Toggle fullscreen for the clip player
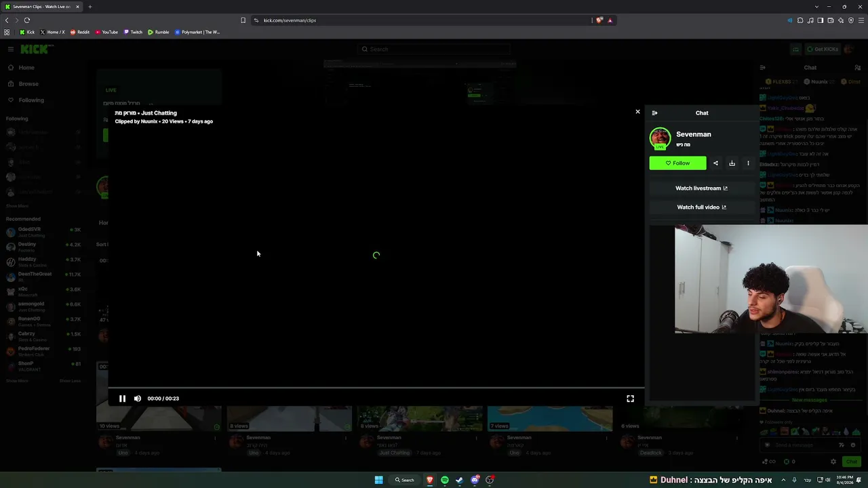Viewport: 868px width, 488px height. [x=630, y=399]
